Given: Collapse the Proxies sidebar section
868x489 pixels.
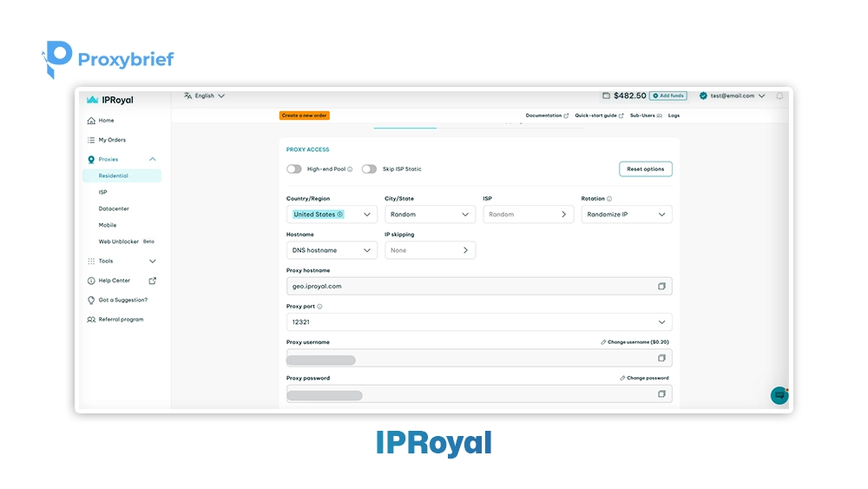Looking at the screenshot, I should click(x=153, y=160).
